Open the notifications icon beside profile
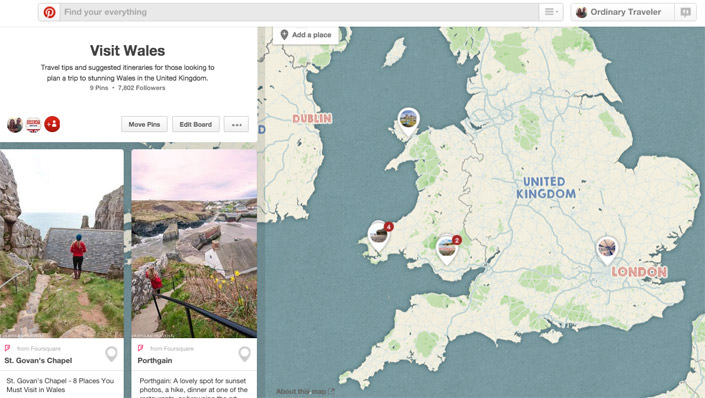 [x=685, y=12]
